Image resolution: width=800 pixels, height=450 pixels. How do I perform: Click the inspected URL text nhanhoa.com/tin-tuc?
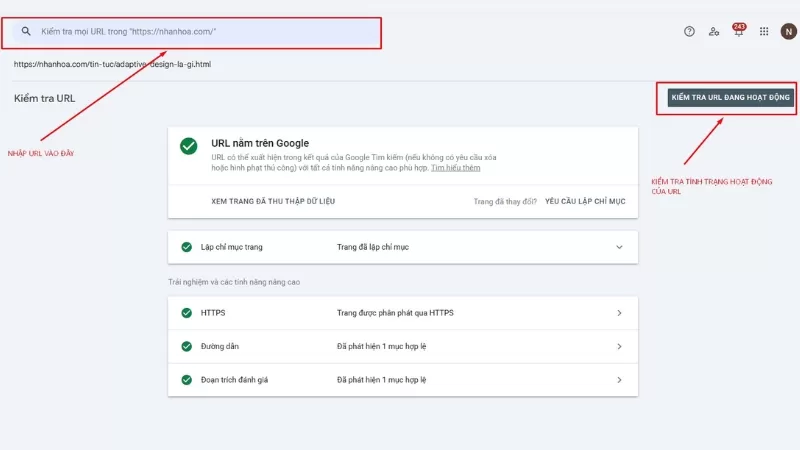112,64
